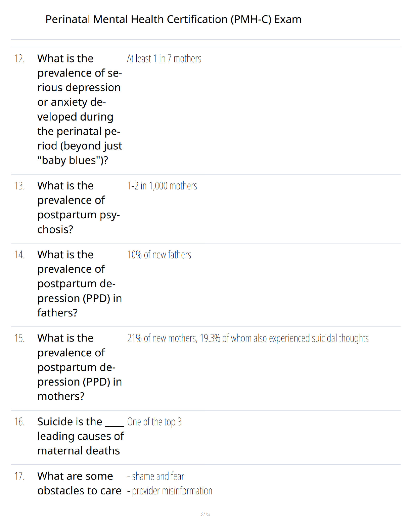Click the '- shame and fear' answer line
The image size is (411, 532).
point(155,476)
